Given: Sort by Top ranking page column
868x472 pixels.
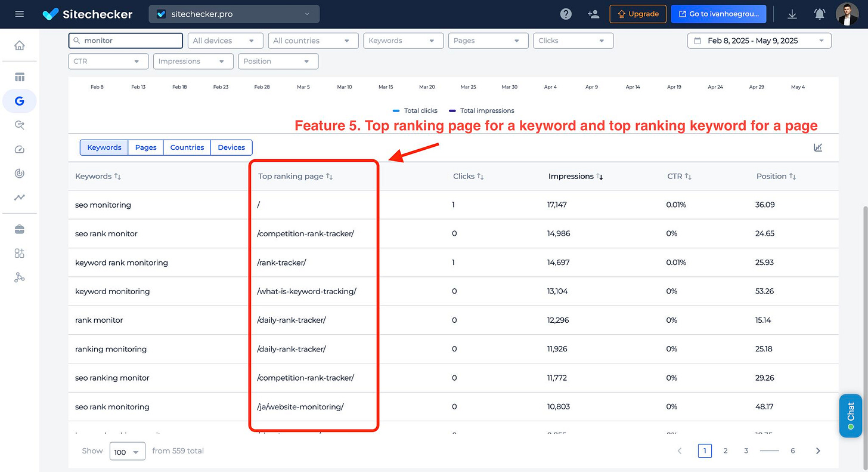Looking at the screenshot, I should coord(295,177).
